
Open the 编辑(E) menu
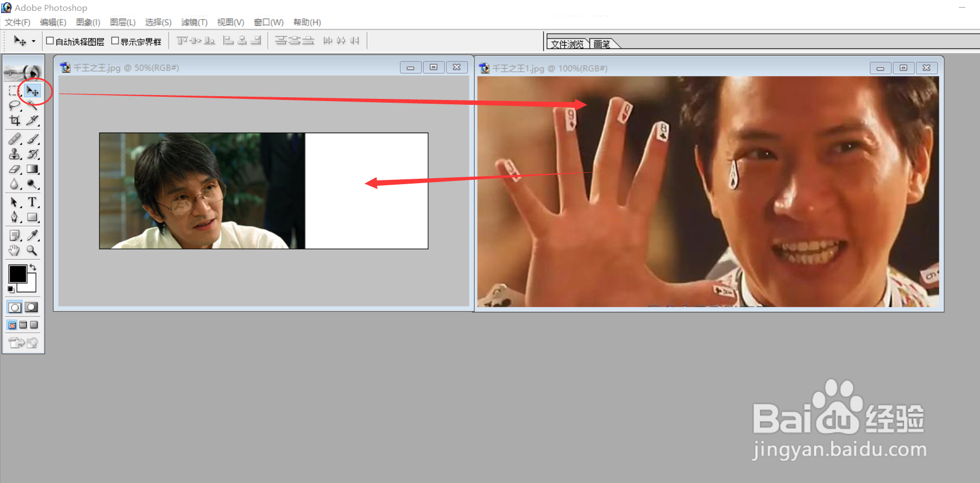click(53, 22)
